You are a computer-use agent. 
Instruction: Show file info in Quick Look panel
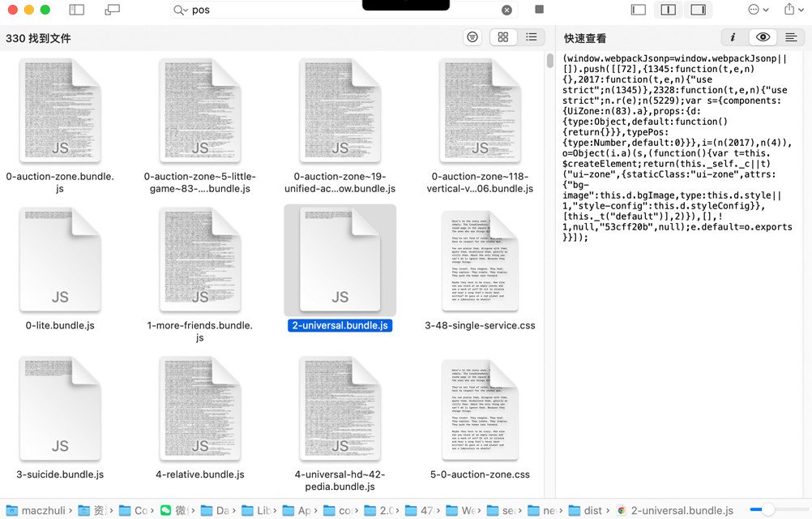[x=733, y=36]
